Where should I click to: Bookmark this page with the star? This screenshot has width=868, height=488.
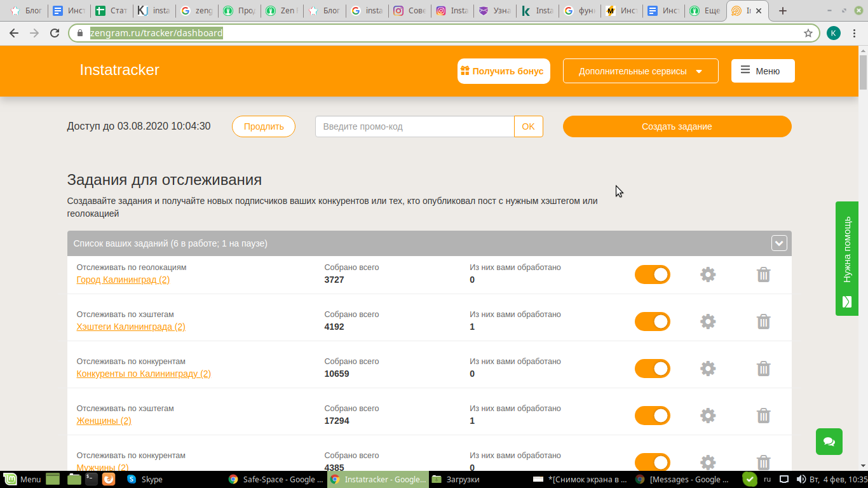808,33
